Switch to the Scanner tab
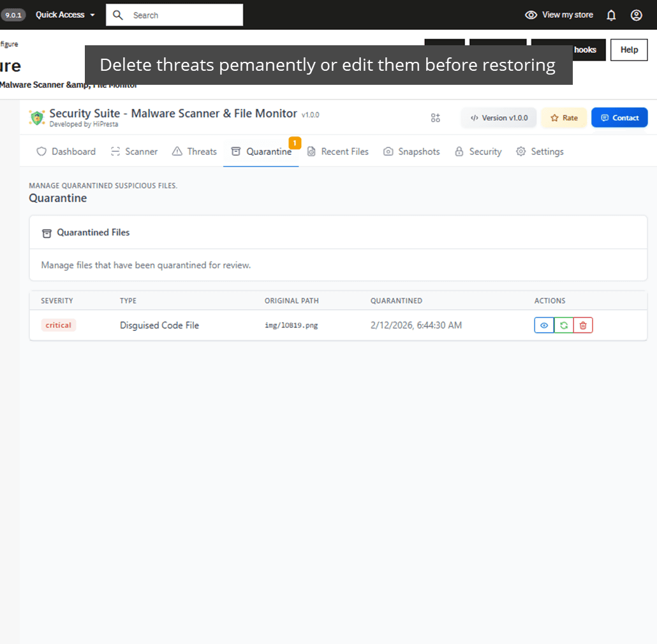Image resolution: width=657 pixels, height=644 pixels. point(134,152)
